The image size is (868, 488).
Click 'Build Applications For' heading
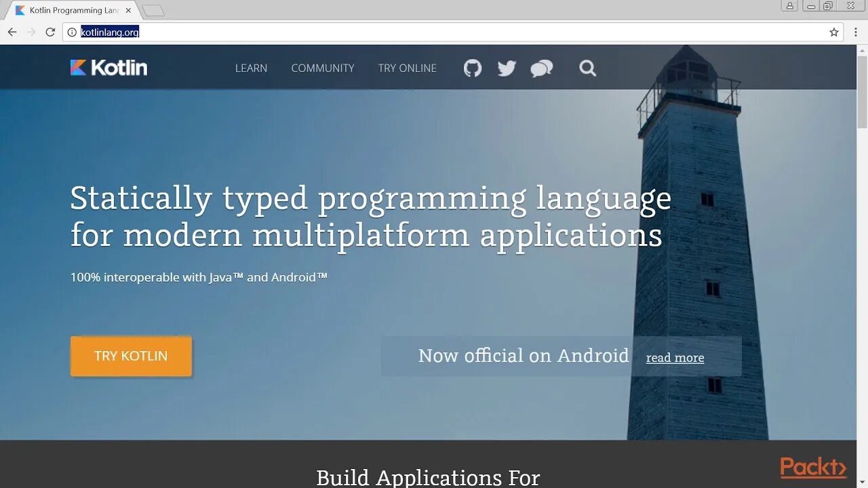tap(428, 477)
